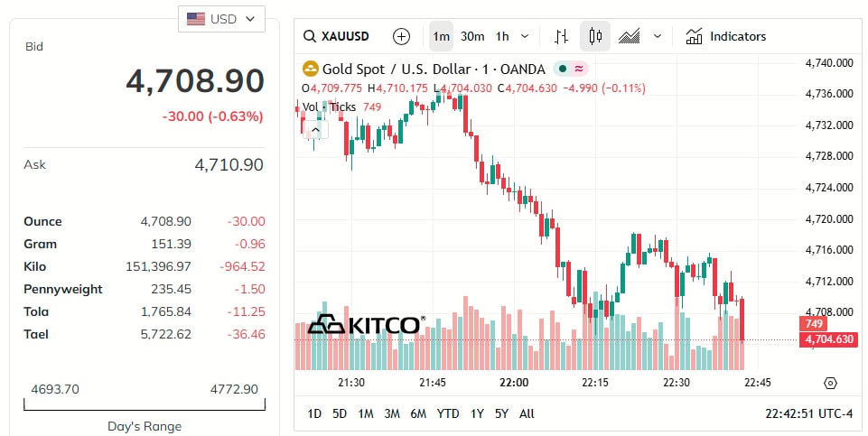
Task: Open the Indicators panel
Action: pos(725,37)
